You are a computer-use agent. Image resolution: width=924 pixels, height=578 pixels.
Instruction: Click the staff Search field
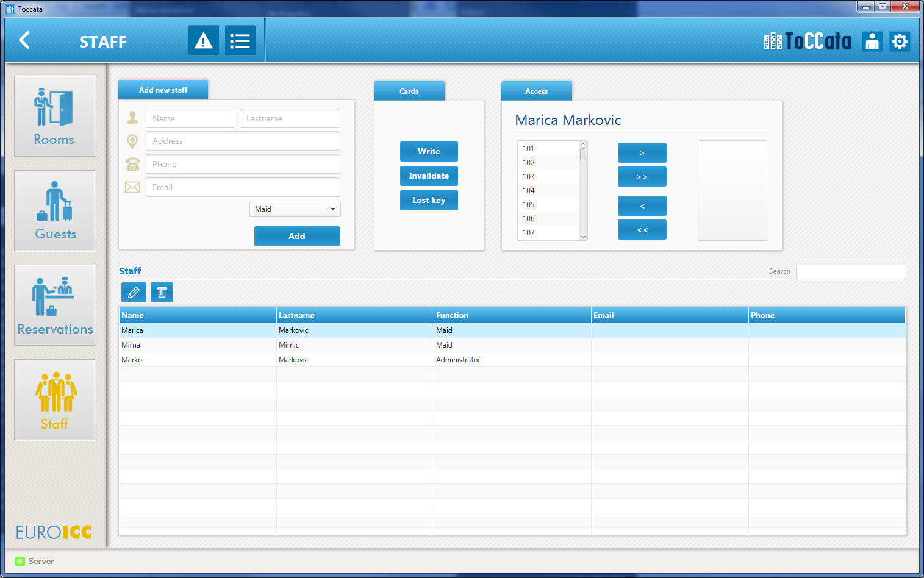[850, 271]
